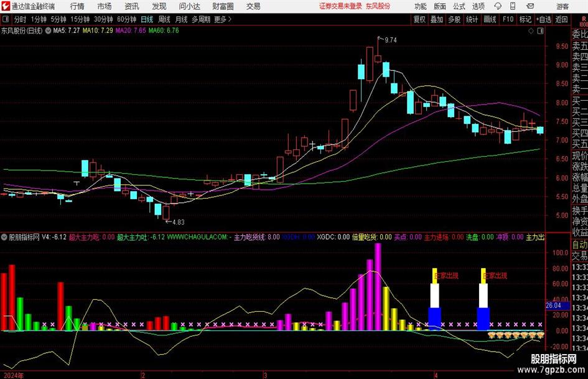This screenshot has height=379, width=588.
Task: Switch to 分时 intraday view
Action: click(x=21, y=19)
